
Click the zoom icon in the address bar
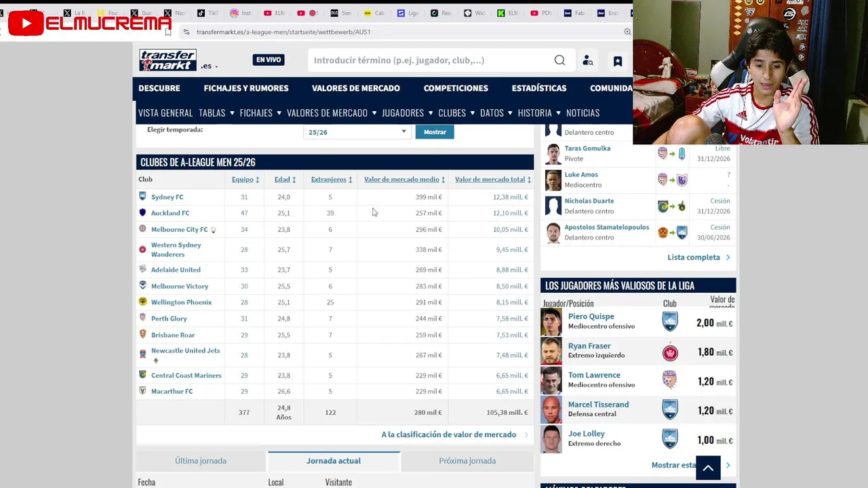tap(627, 32)
